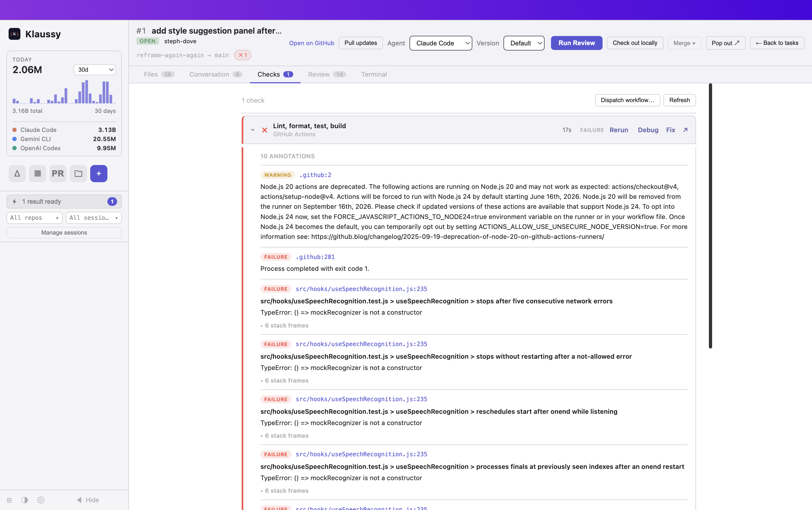The width and height of the screenshot is (812, 510).
Task: Collapse the Lint, format, test, build check
Action: click(x=253, y=130)
